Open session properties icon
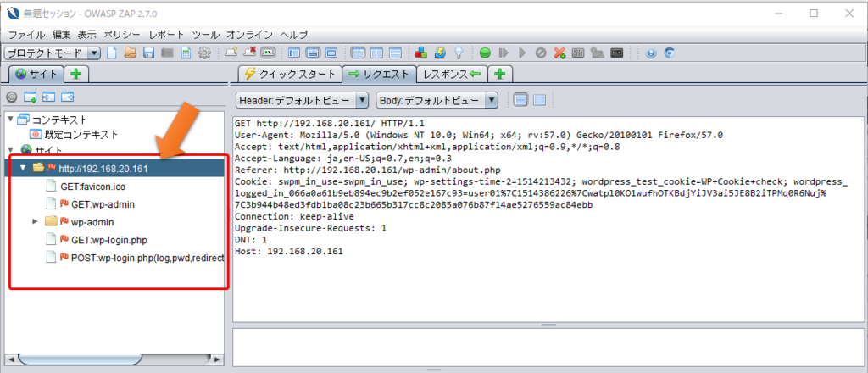Screen dimensions: 868x373 [x=186, y=53]
